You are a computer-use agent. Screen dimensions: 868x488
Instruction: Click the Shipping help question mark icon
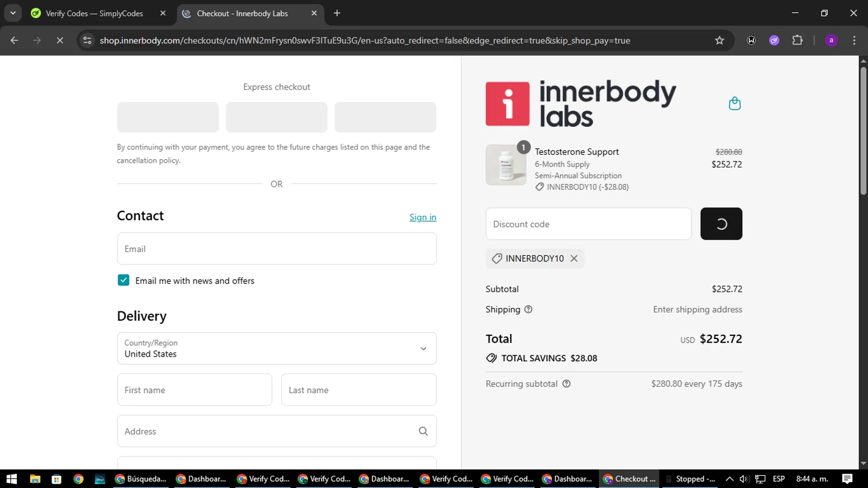pyautogui.click(x=528, y=310)
